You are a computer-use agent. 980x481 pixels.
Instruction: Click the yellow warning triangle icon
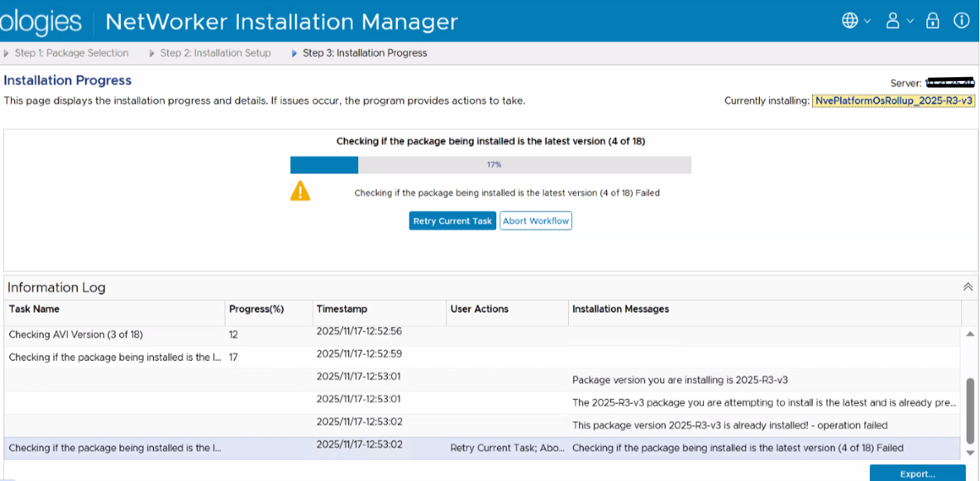tap(300, 191)
